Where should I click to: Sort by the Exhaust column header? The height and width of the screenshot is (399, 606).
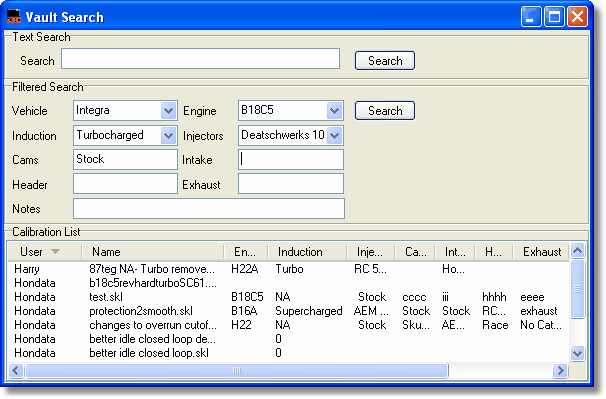(541, 252)
